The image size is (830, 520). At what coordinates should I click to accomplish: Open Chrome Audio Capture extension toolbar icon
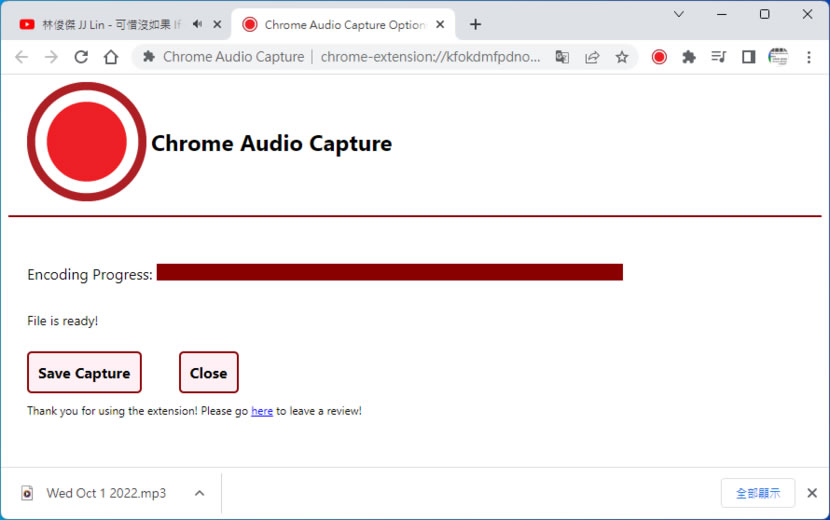(x=659, y=57)
